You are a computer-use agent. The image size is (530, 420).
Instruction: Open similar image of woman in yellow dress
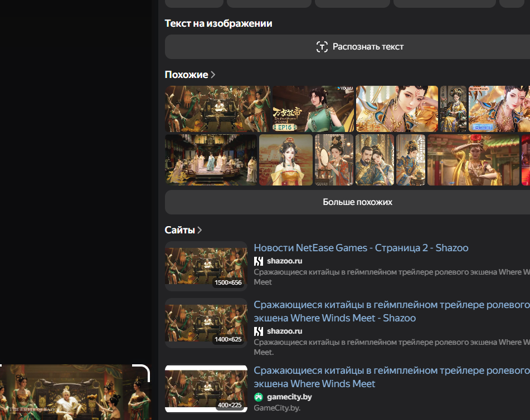286,160
